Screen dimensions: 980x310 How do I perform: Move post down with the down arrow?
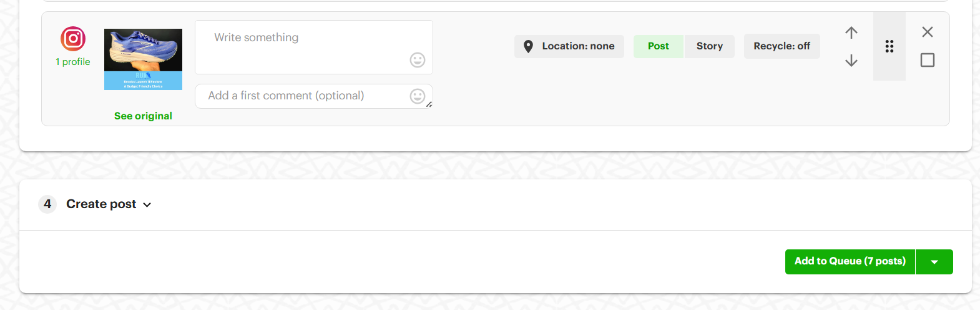tap(851, 61)
